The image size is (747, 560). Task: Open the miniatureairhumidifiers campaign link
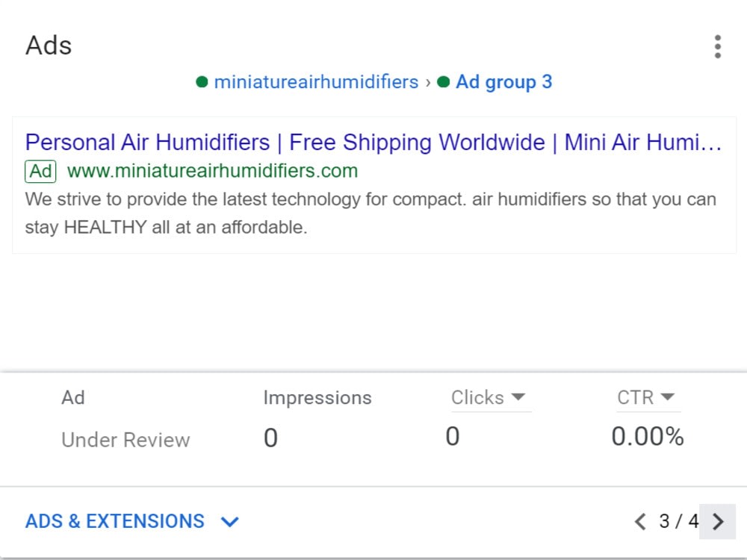316,82
